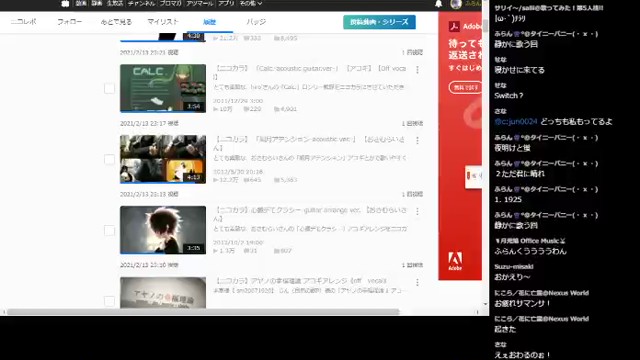Open the Calc acoustic guitar video title

coord(310,72)
